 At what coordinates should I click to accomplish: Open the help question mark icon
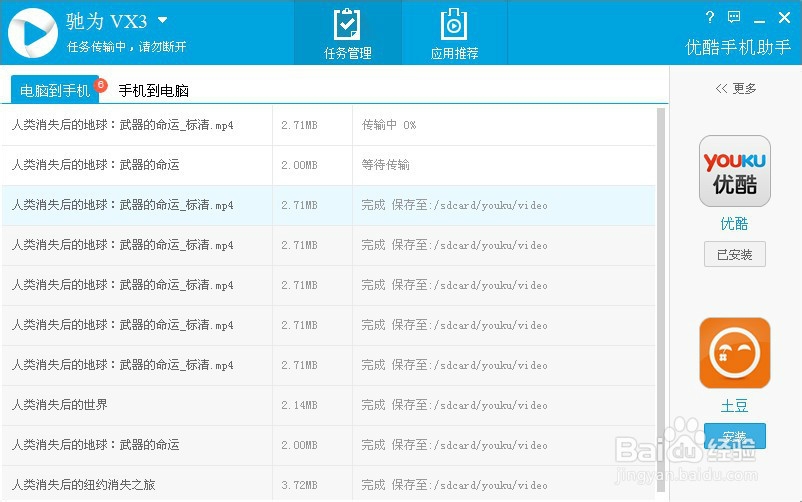[x=709, y=17]
